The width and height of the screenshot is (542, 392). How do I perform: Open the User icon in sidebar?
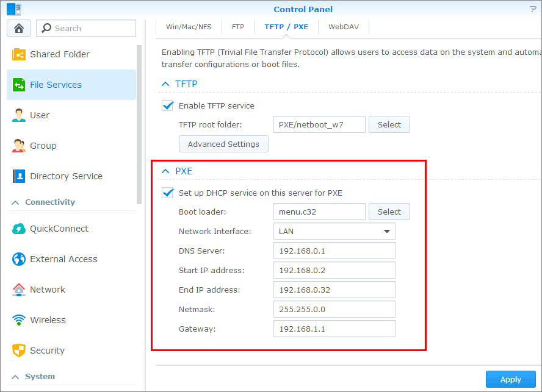coord(19,115)
